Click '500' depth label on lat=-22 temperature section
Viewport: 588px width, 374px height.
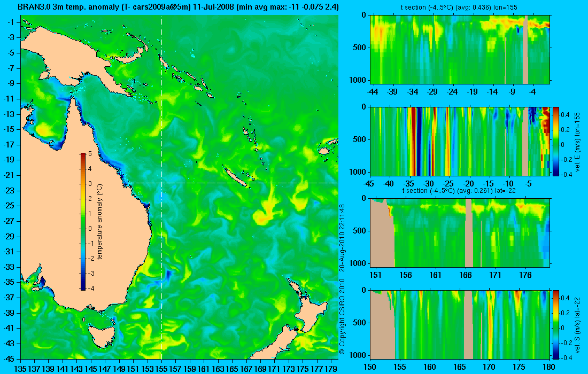(360, 231)
